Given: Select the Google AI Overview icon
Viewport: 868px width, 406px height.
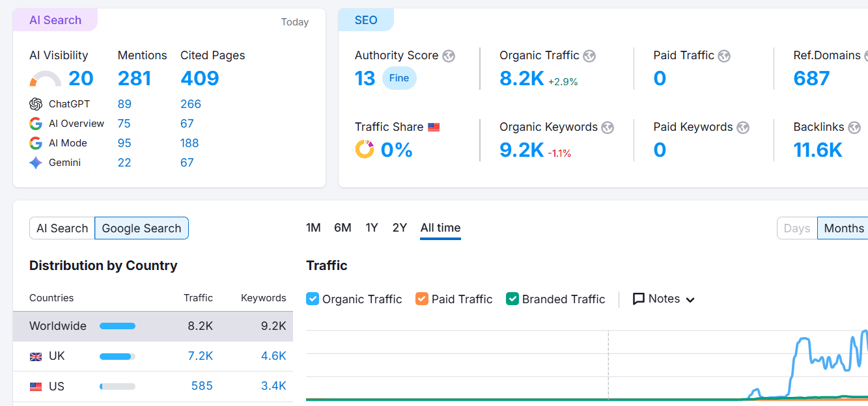Looking at the screenshot, I should [35, 123].
